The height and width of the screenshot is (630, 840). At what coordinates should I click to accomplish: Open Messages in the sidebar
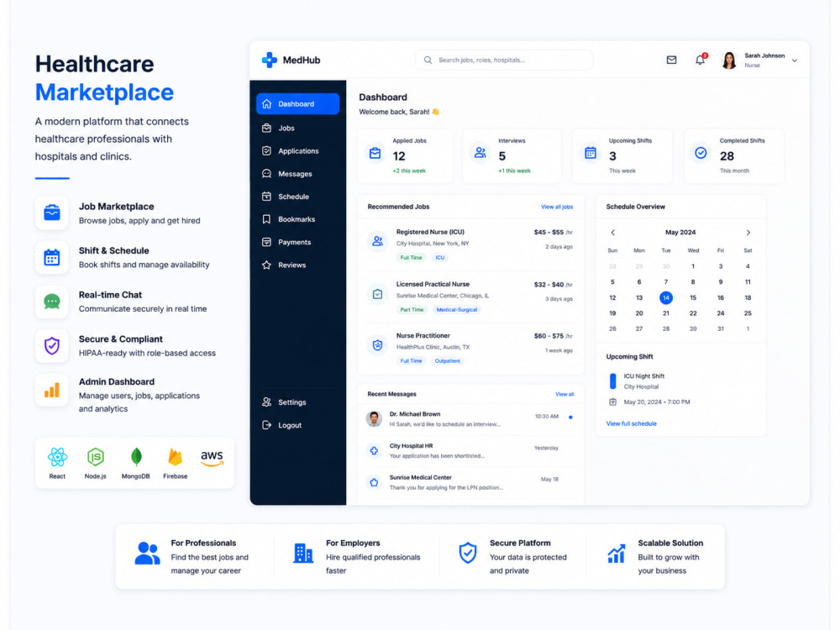[298, 174]
